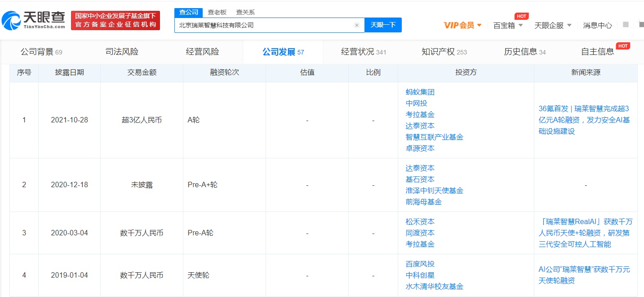Open the 公司背景 tab
644x297 pixels.
(x=41, y=52)
